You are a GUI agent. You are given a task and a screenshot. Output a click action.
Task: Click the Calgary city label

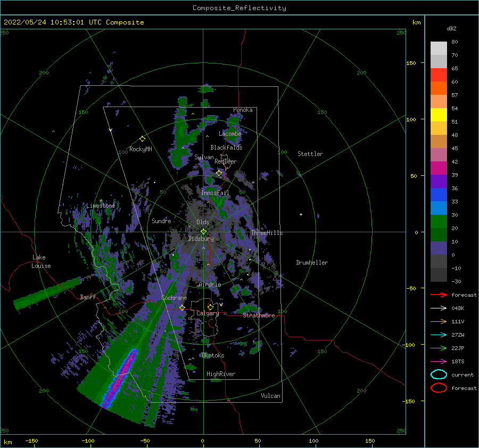coord(208,313)
